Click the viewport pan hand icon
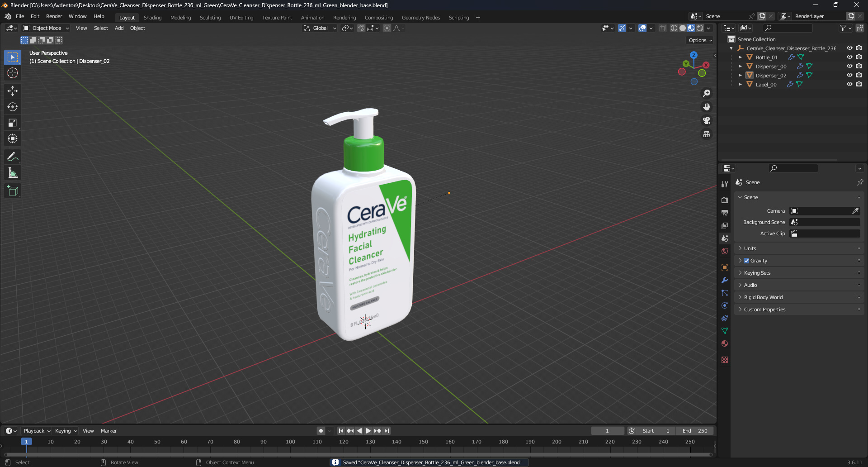Image resolution: width=868 pixels, height=467 pixels. click(x=707, y=107)
